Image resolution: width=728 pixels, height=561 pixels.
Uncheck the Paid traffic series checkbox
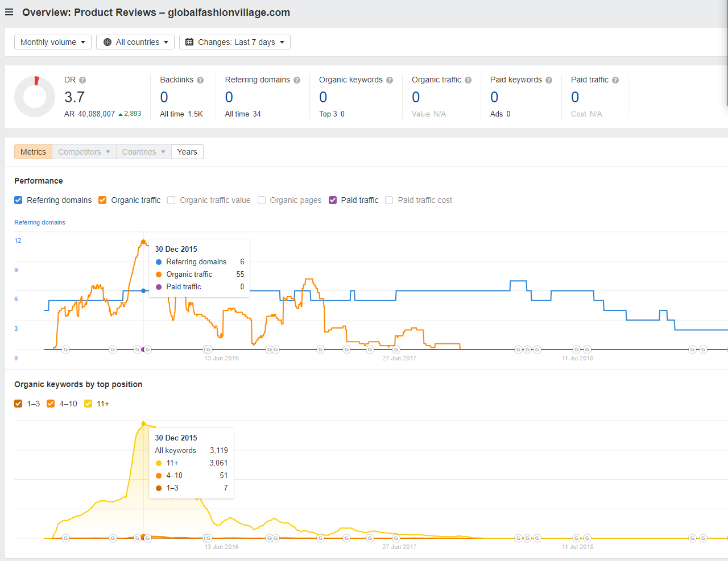coord(333,200)
